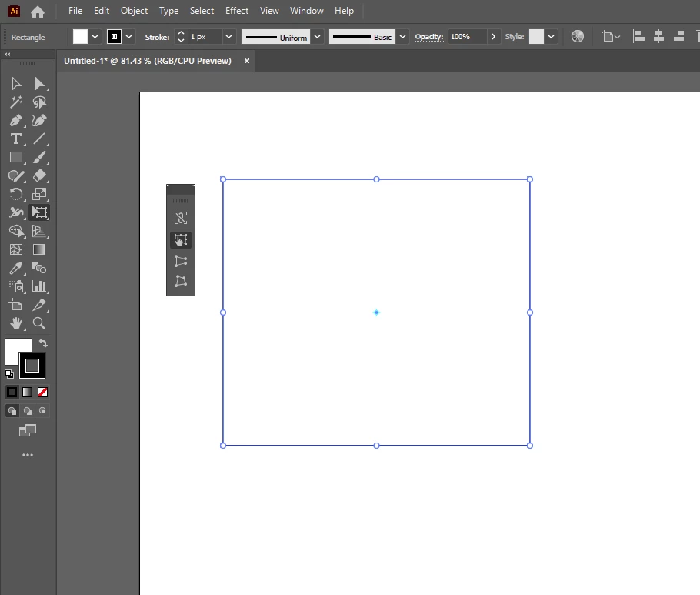700x595 pixels.
Task: Activate the Line Segment tool
Action: 39,139
